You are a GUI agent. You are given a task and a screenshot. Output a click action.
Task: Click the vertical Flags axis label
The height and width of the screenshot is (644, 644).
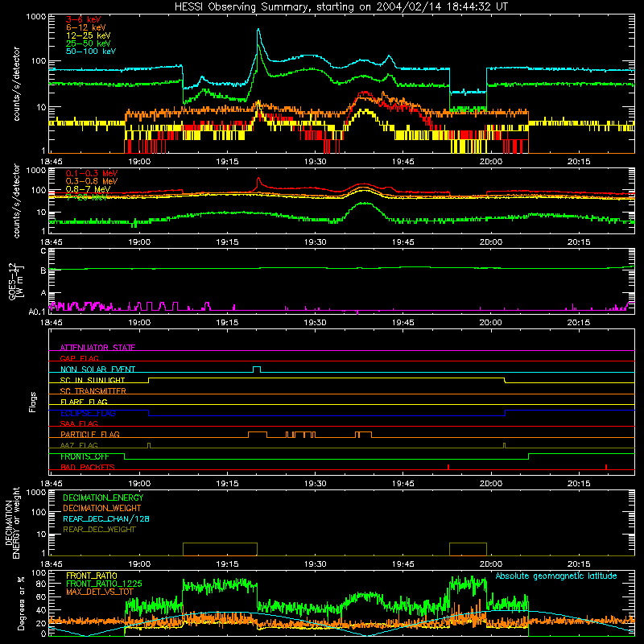33,402
